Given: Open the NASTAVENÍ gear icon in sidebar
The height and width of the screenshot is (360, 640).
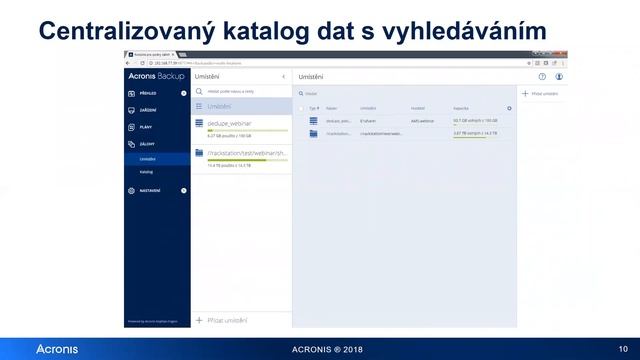Looking at the screenshot, I should pos(131,191).
